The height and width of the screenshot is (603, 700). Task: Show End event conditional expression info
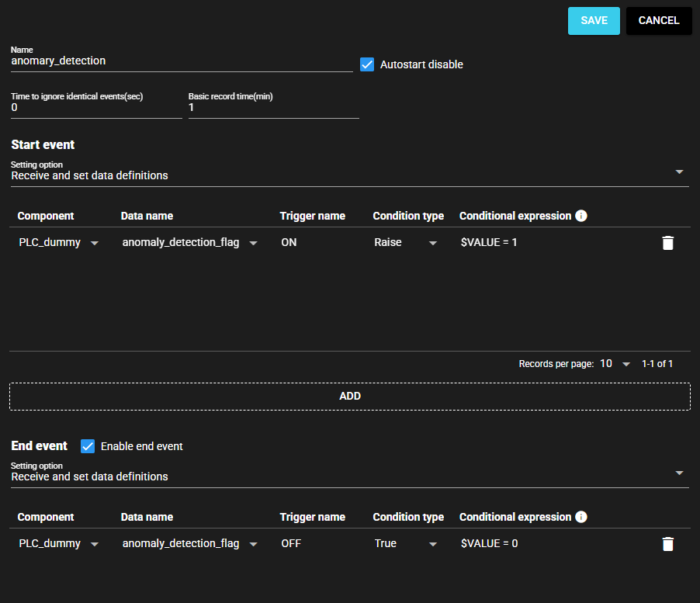coord(581,517)
